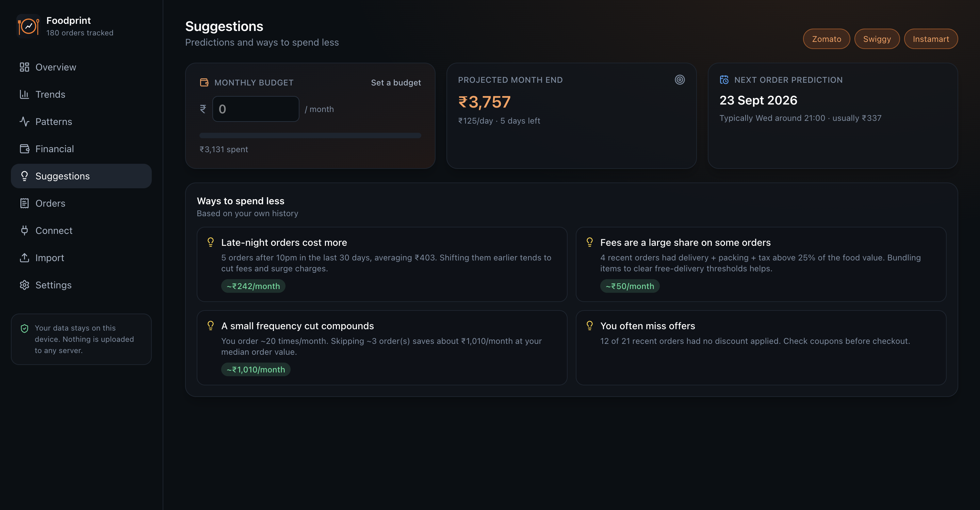
Task: Click the wallet icon beside Monthly Budget
Action: (x=204, y=83)
